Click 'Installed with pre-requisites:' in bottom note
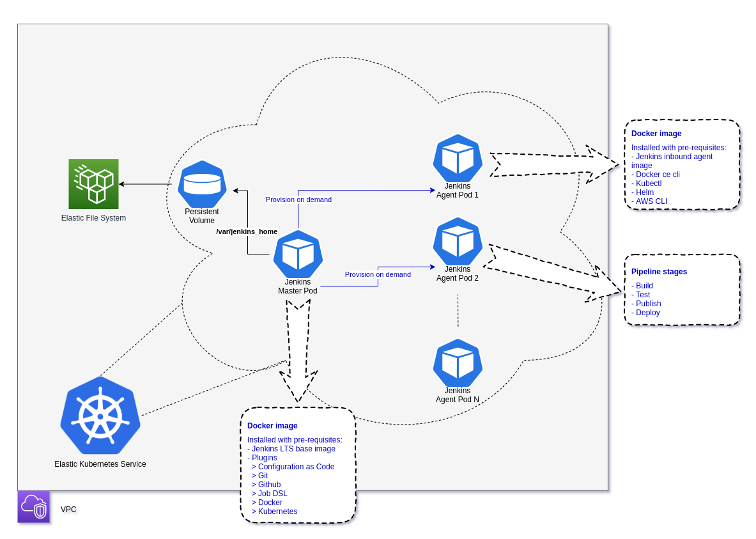Image resolution: width=756 pixels, height=539 pixels. pos(295,440)
